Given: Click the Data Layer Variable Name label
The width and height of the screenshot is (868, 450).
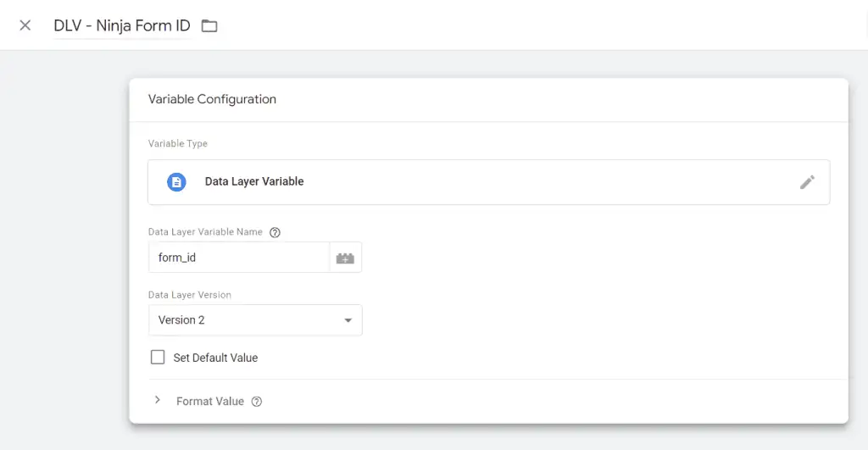Looking at the screenshot, I should [x=205, y=232].
